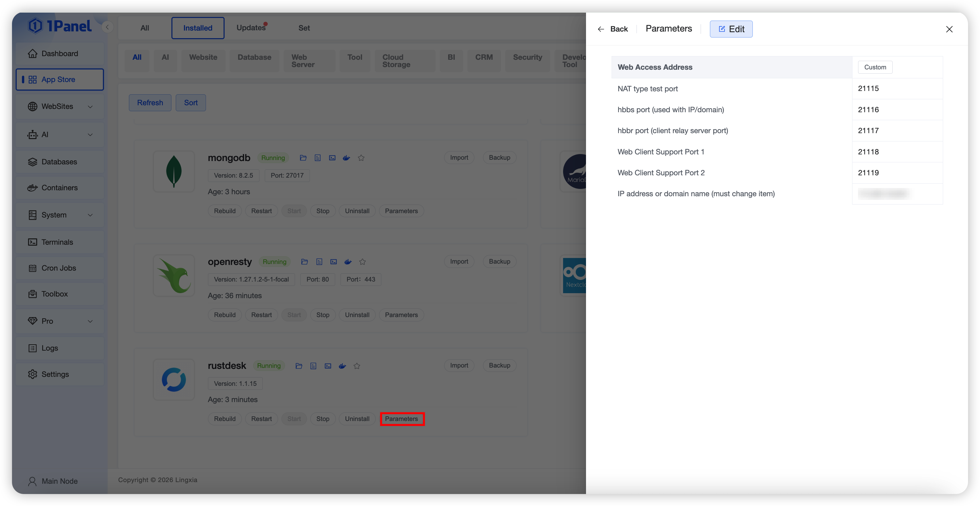The image size is (980, 506).
Task: Open rustdesk app folder icon
Action: point(299,366)
